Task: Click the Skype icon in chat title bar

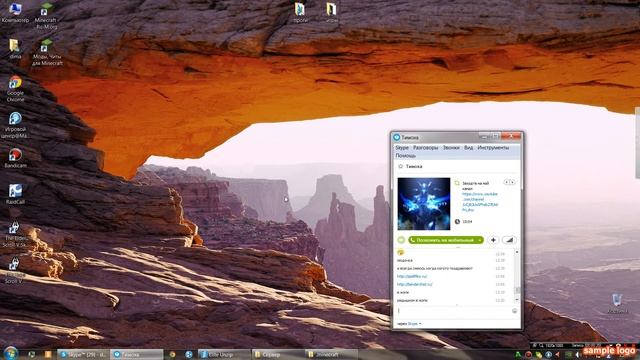Action: (x=397, y=137)
